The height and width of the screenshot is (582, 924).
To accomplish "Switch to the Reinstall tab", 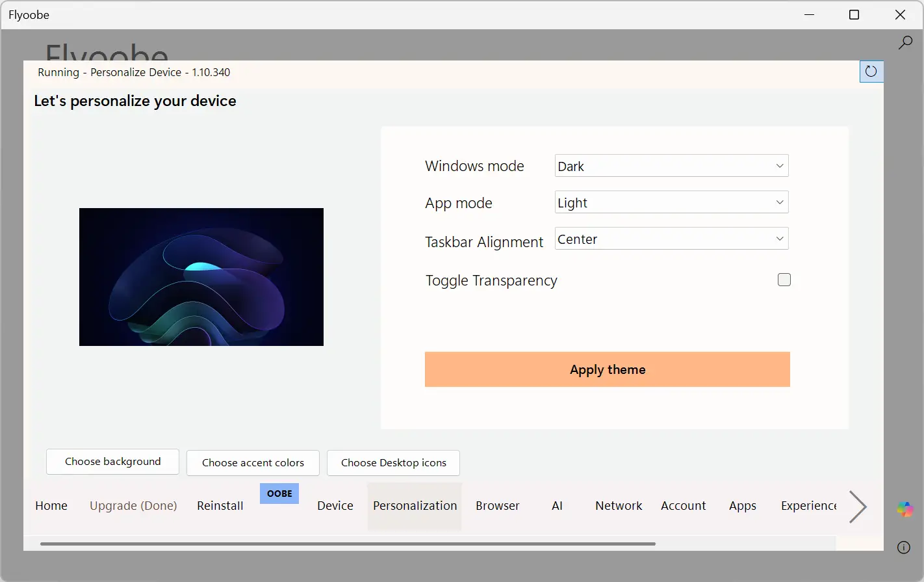I will 220,506.
